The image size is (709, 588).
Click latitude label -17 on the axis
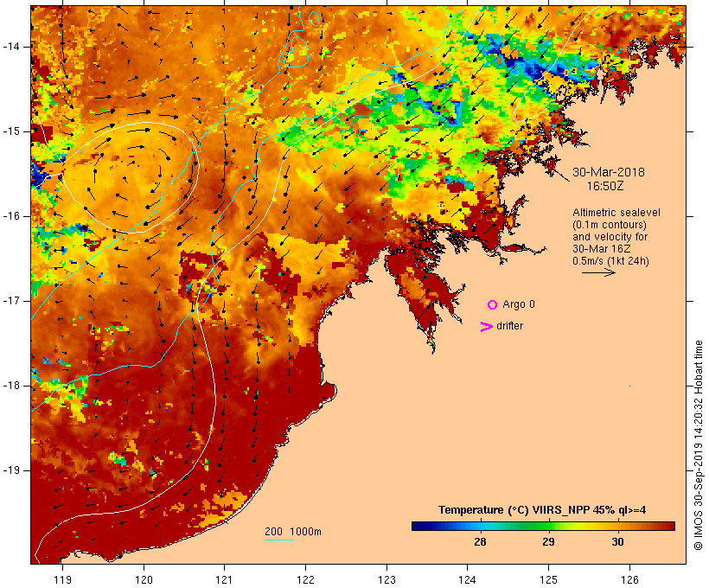click(11, 301)
